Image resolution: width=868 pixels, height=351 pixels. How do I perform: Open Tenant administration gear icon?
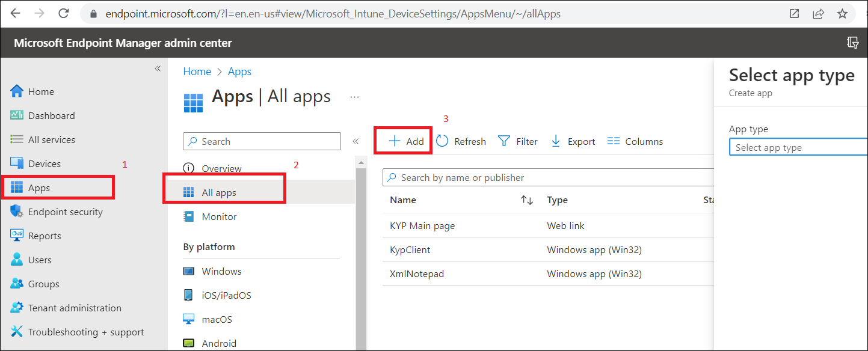[x=17, y=308]
